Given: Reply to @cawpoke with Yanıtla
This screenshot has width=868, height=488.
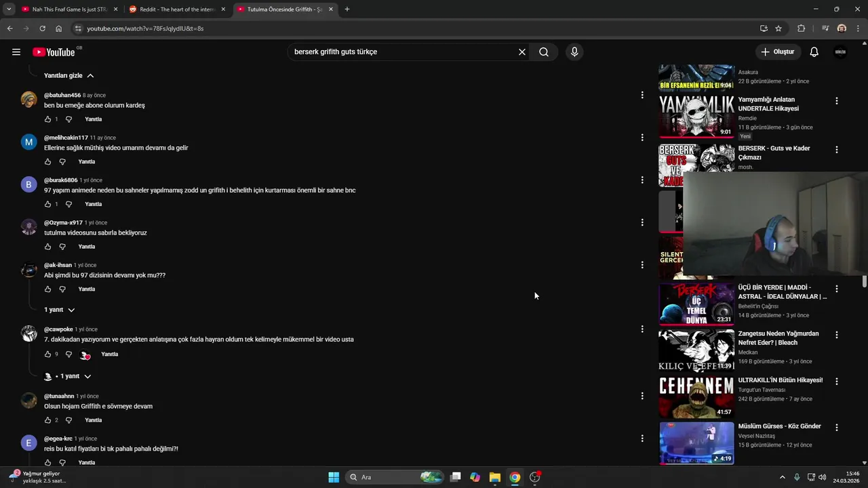Looking at the screenshot, I should [110, 354].
